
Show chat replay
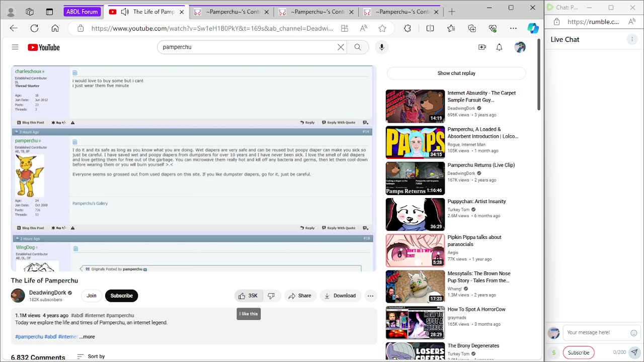[456, 73]
